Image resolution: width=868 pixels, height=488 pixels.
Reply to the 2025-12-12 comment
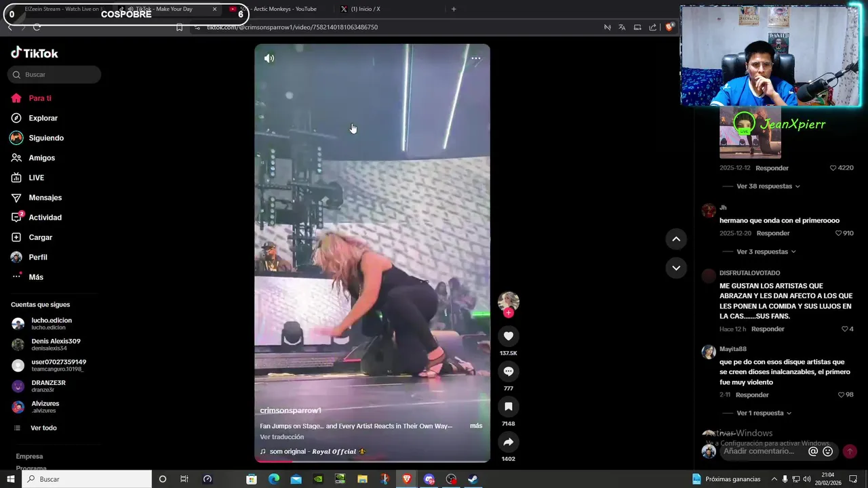coord(772,168)
